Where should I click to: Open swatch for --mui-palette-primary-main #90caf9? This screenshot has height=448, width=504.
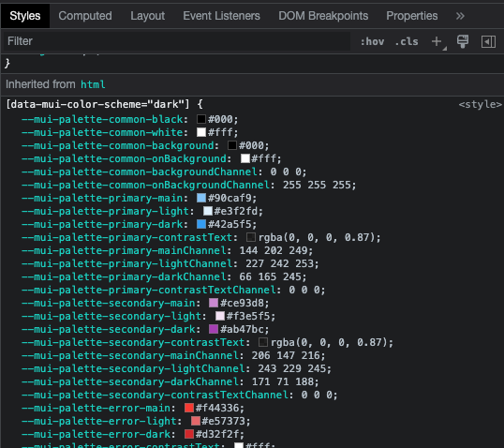click(201, 198)
